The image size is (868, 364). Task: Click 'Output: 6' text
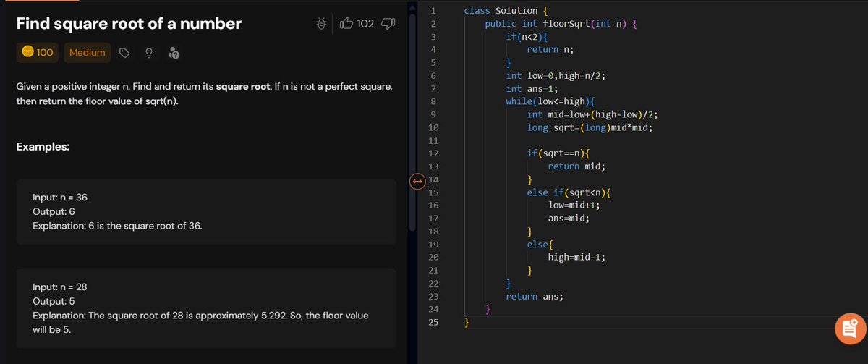click(54, 211)
